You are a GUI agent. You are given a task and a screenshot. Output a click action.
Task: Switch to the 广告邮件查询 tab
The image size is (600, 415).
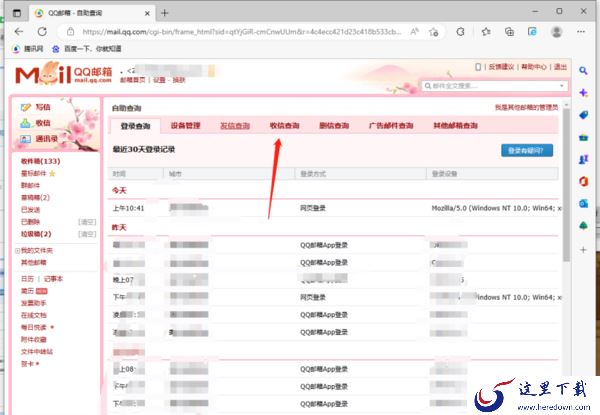click(x=391, y=126)
